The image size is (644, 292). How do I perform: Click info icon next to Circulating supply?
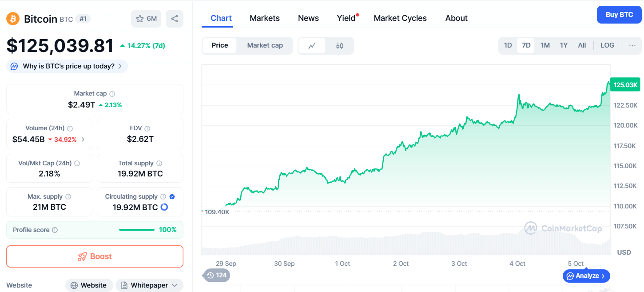tap(163, 196)
